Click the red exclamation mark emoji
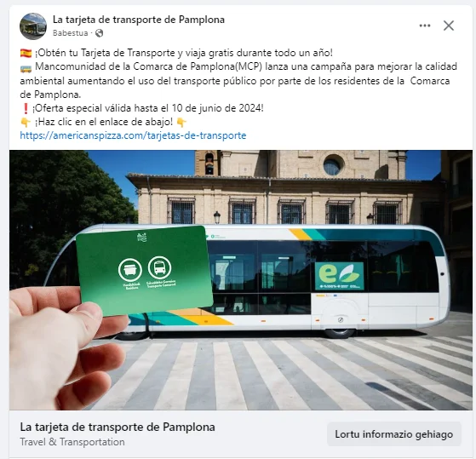The width and height of the screenshot is (476, 459). coord(26,108)
